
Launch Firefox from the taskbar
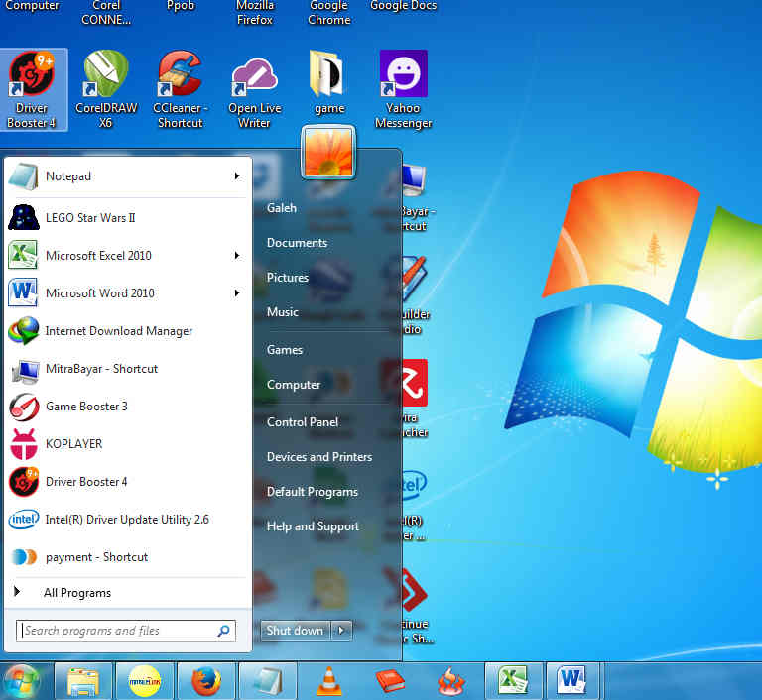point(206,681)
